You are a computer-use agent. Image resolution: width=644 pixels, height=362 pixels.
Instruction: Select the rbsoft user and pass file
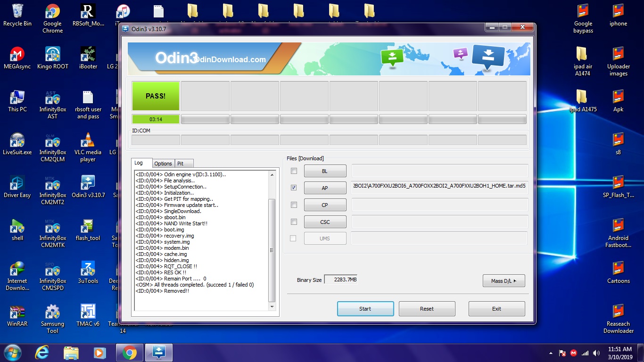(x=88, y=104)
